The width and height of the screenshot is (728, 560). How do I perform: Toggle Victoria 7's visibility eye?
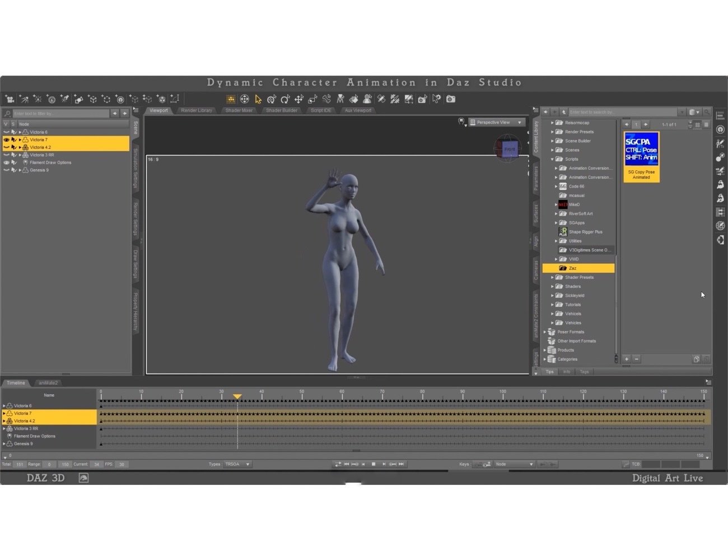[x=7, y=139]
